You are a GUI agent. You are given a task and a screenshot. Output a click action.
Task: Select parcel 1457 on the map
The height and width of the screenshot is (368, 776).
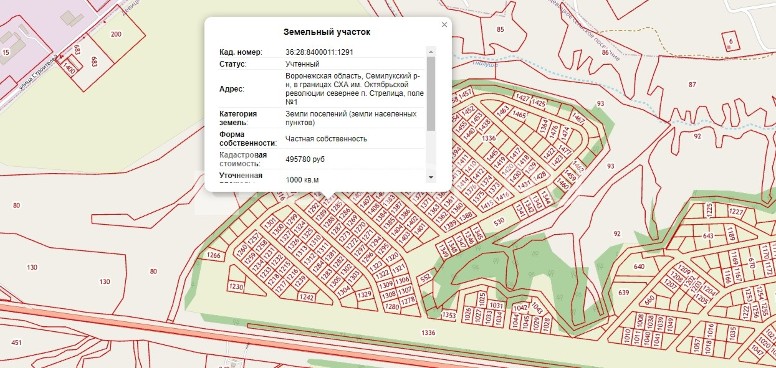point(465,94)
